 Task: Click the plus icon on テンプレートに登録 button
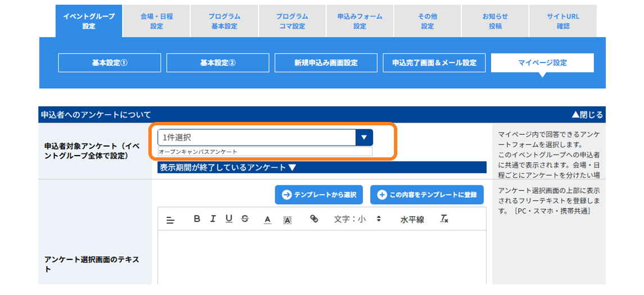pyautogui.click(x=382, y=195)
